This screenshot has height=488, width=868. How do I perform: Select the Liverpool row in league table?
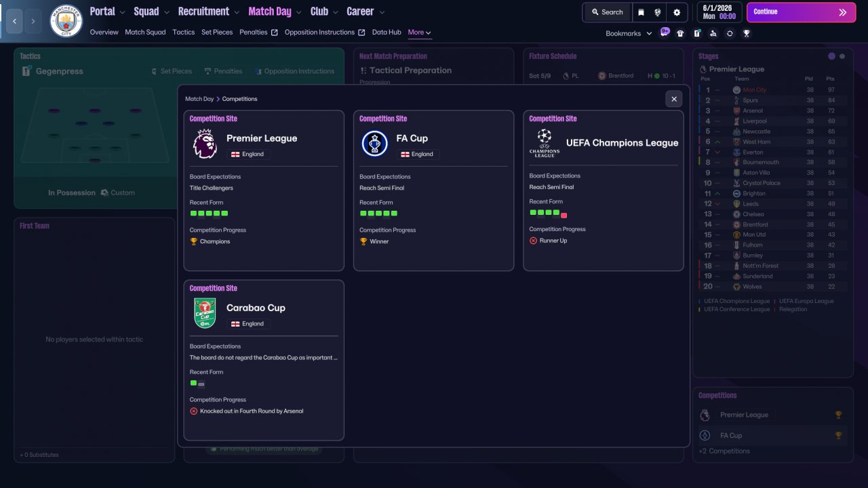click(772, 121)
